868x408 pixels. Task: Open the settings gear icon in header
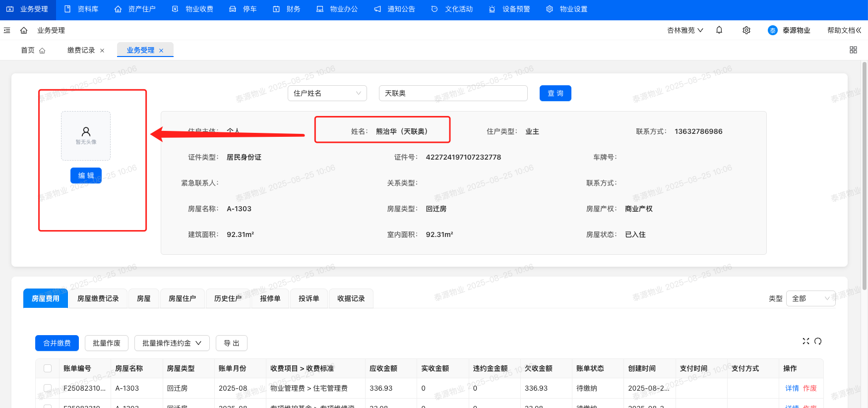[x=746, y=30]
